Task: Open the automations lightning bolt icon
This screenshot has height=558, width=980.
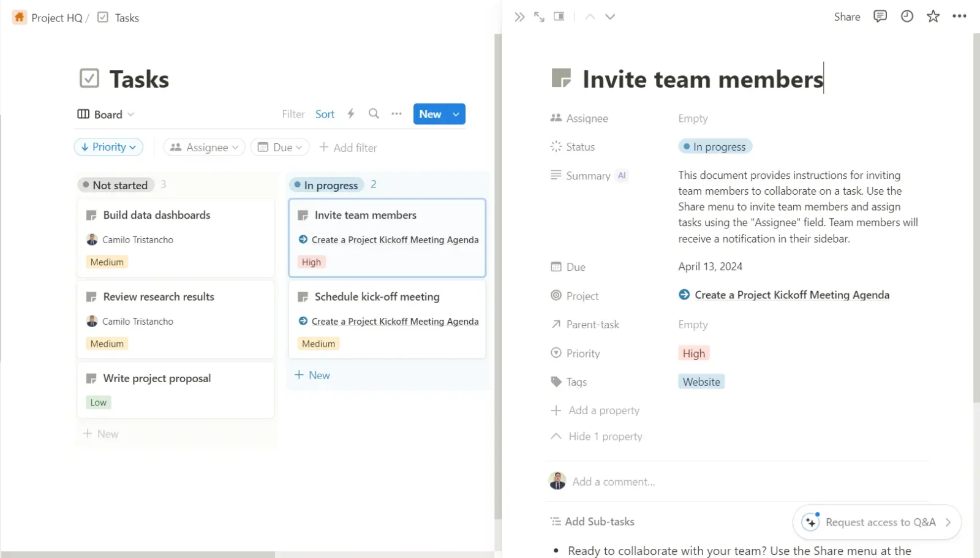Action: tap(351, 113)
